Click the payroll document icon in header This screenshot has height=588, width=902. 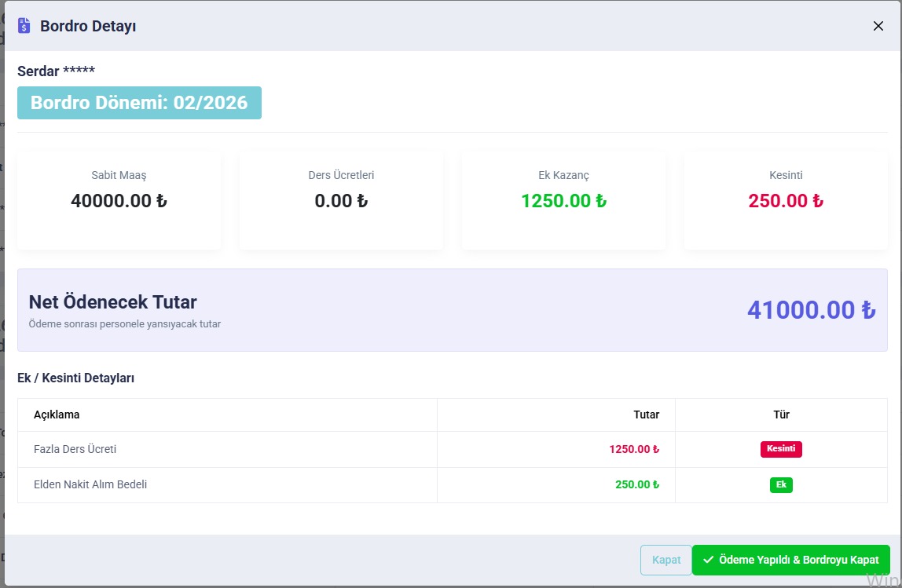pos(24,26)
